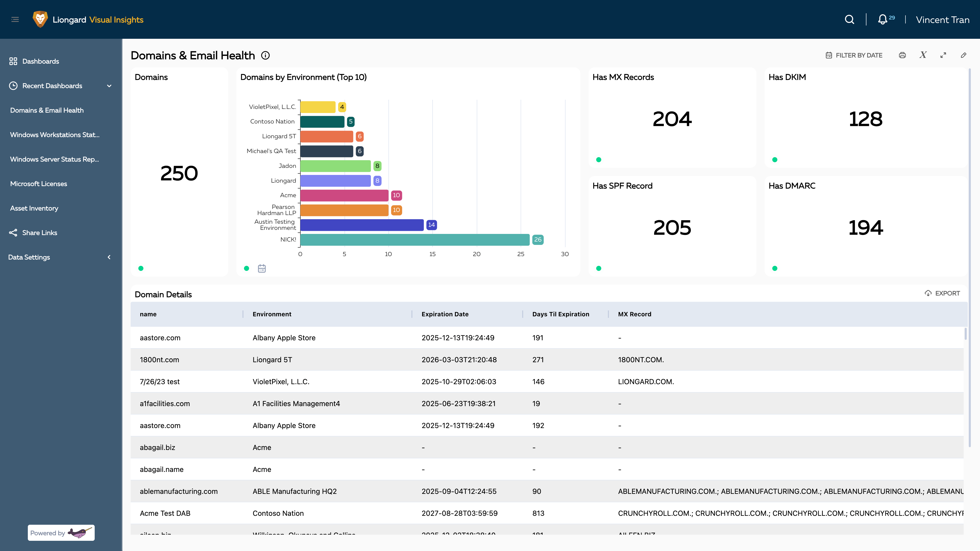
Task: Open the hamburger menu icon
Action: 15,19
